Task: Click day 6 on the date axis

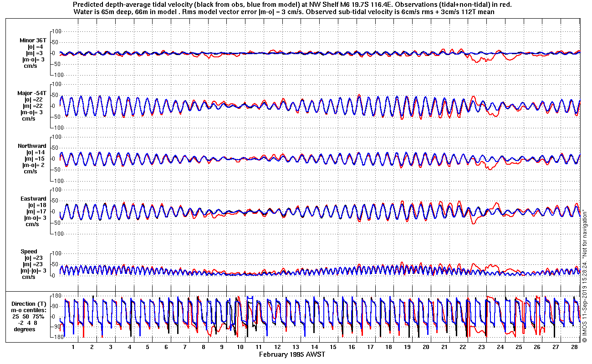Action: click(166, 347)
